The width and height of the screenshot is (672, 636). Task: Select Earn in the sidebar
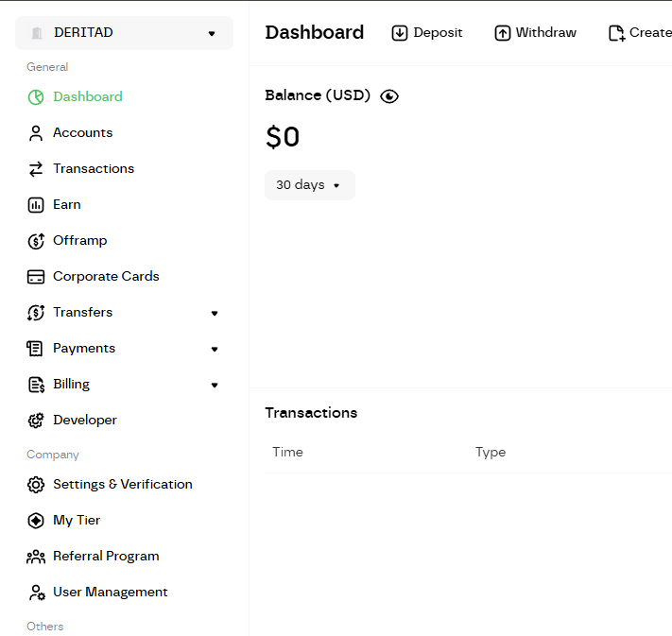(x=67, y=205)
